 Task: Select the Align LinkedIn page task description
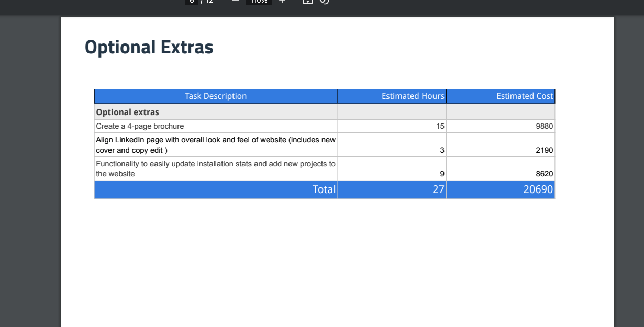click(x=216, y=145)
